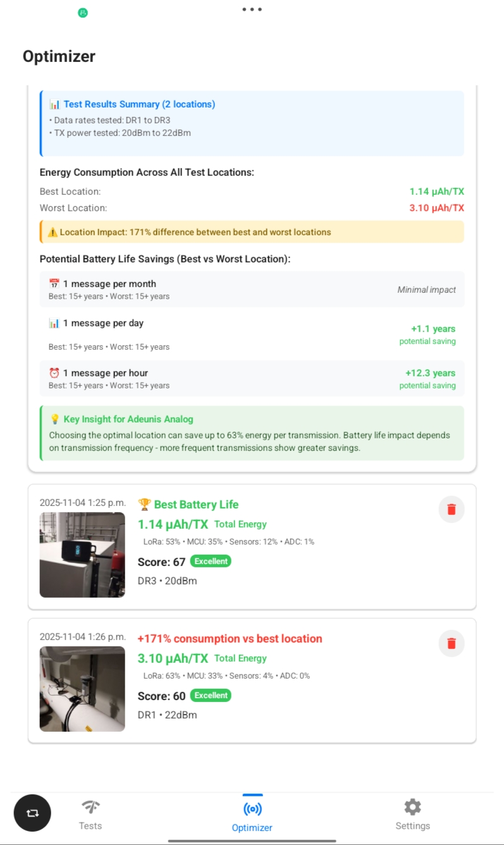Delete the Best Battery Life result

tap(451, 509)
